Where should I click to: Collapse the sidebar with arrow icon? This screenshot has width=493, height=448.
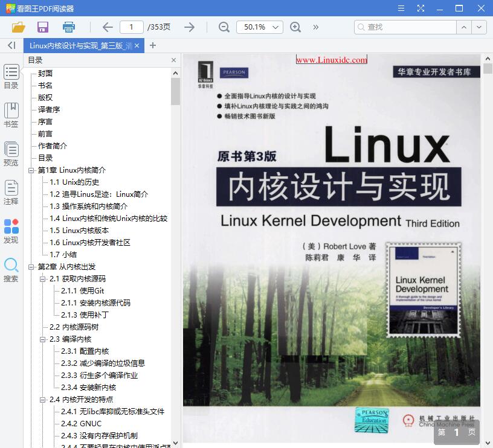coord(11,45)
